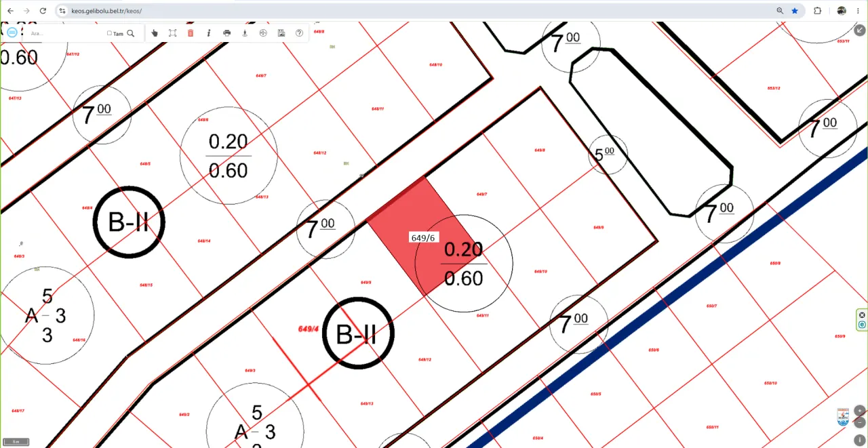Focus the Ara search field
Screen dimensions: 868x448
[66, 33]
